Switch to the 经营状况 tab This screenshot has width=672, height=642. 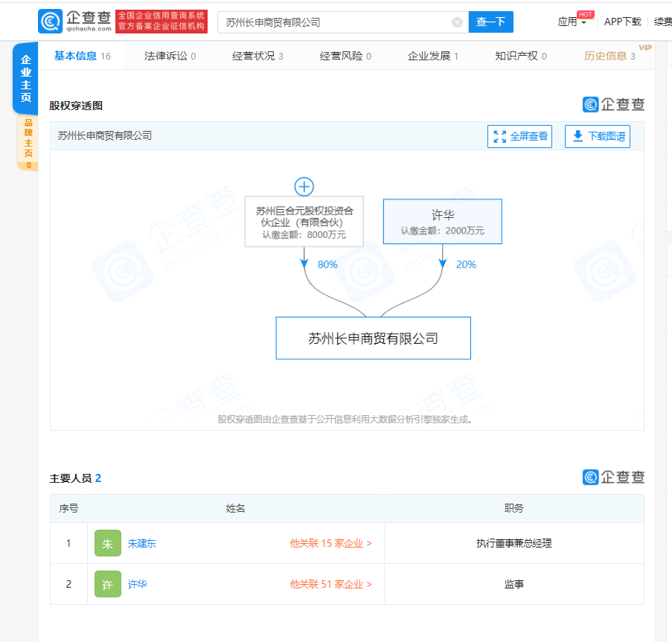(257, 56)
